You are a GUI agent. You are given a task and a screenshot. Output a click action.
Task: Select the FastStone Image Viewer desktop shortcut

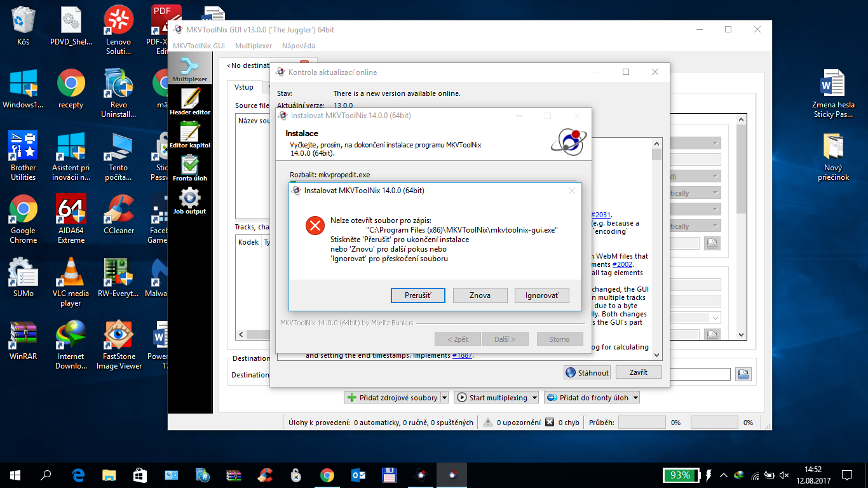[x=119, y=345]
